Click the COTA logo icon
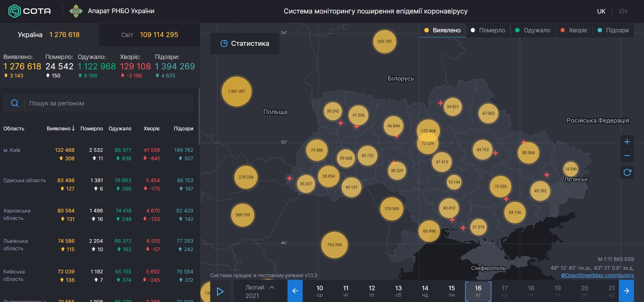This screenshot has height=302, width=644. [14, 11]
